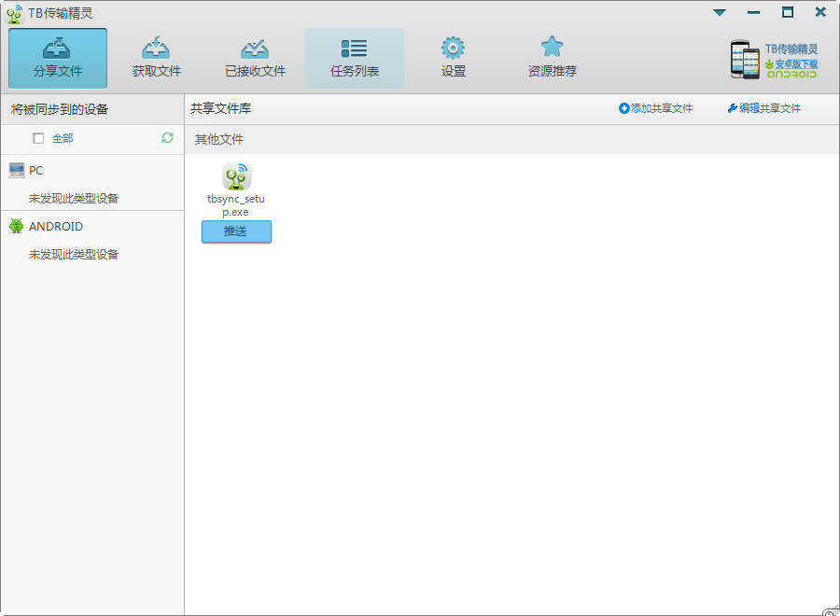840x616 pixels.
Task: Switch to 获取文件 get files tab
Action: point(157,59)
